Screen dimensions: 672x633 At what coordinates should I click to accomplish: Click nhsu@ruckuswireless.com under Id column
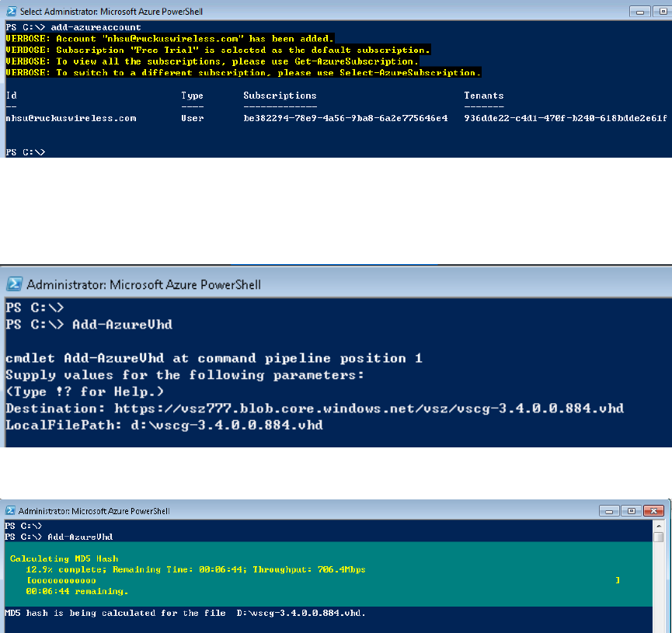[x=71, y=118]
